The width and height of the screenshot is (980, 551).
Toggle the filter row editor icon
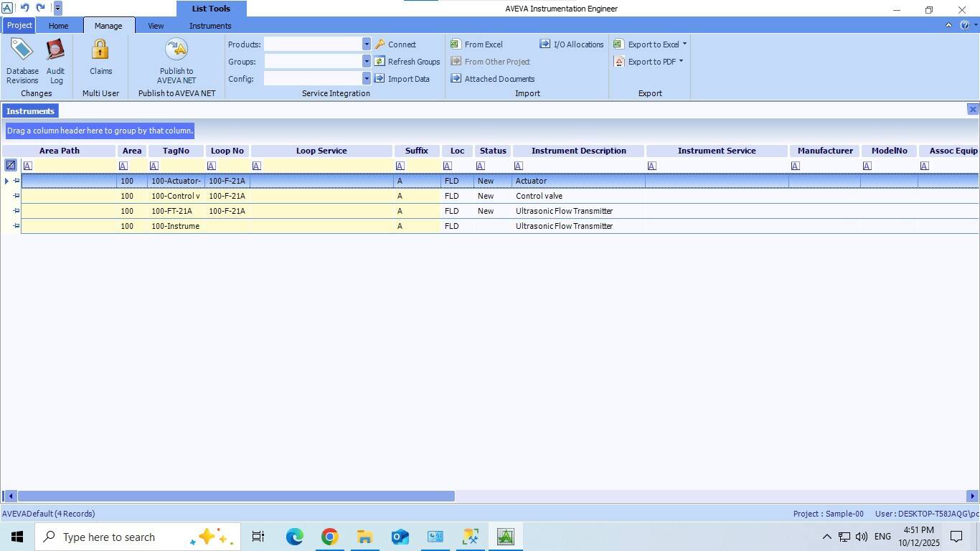pyautogui.click(x=11, y=166)
